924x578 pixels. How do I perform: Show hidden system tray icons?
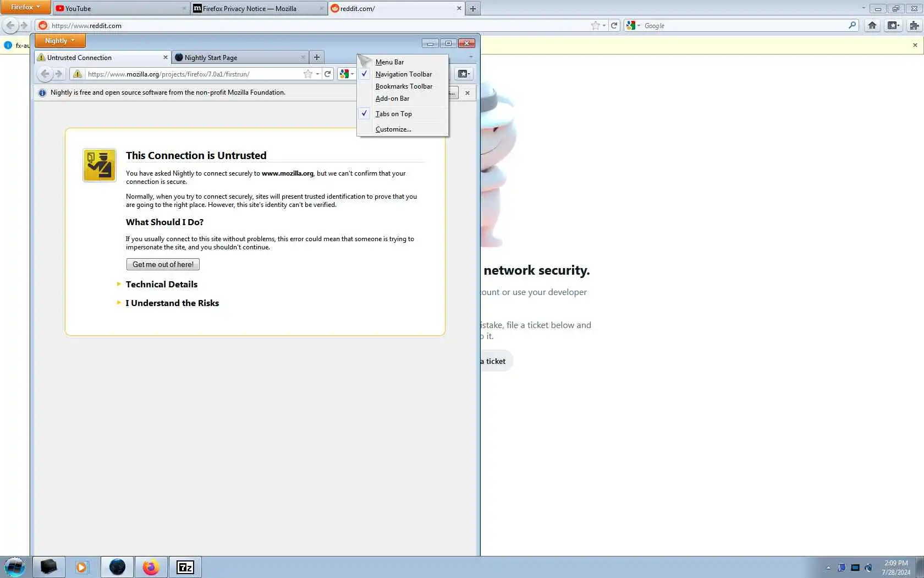828,568
